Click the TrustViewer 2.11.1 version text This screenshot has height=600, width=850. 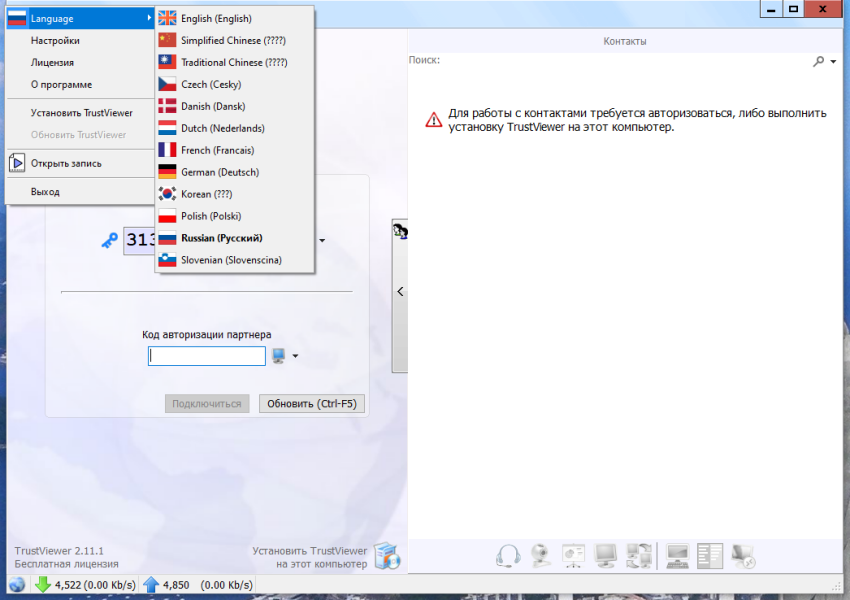click(59, 551)
